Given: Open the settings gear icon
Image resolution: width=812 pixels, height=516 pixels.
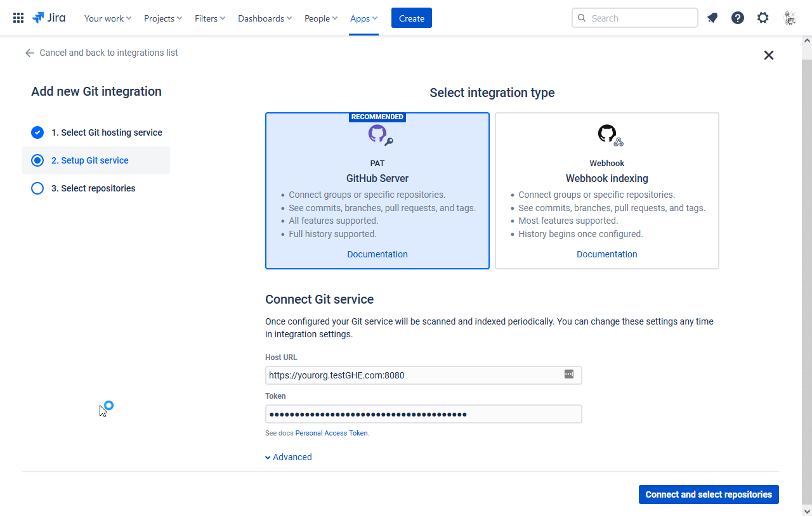Looking at the screenshot, I should coord(763,18).
